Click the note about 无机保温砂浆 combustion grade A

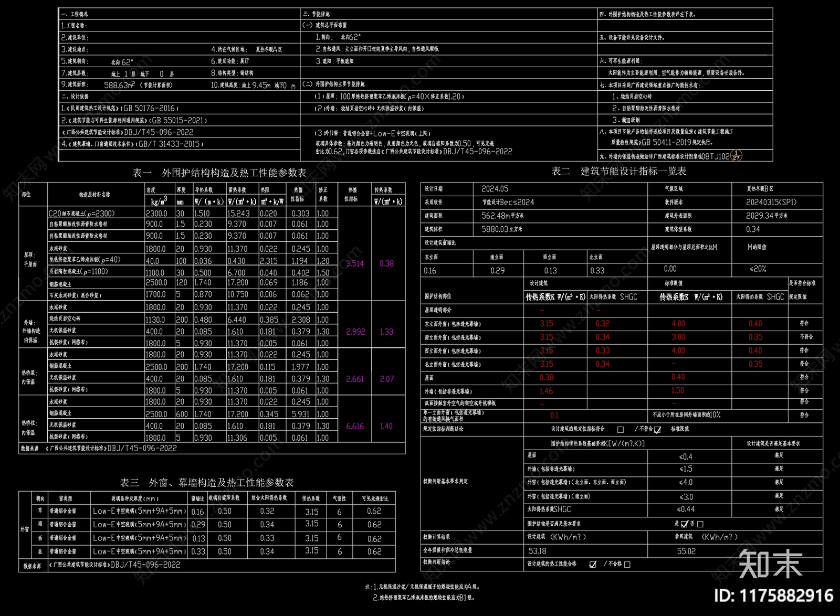tap(422, 587)
